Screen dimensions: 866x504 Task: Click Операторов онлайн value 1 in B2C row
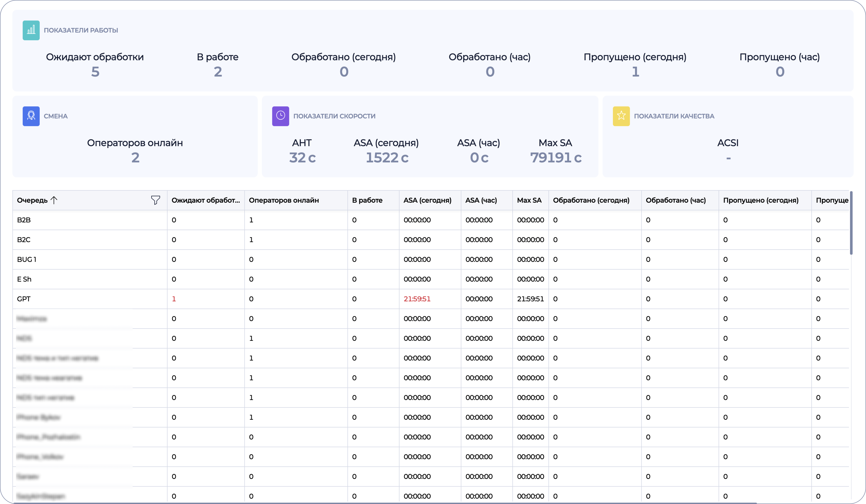251,240
